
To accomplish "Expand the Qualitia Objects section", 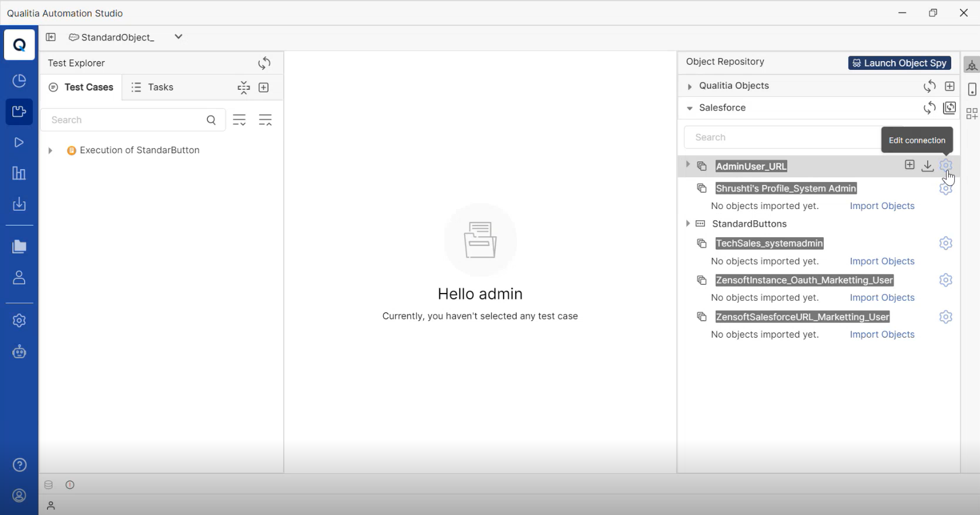I will pyautogui.click(x=690, y=86).
